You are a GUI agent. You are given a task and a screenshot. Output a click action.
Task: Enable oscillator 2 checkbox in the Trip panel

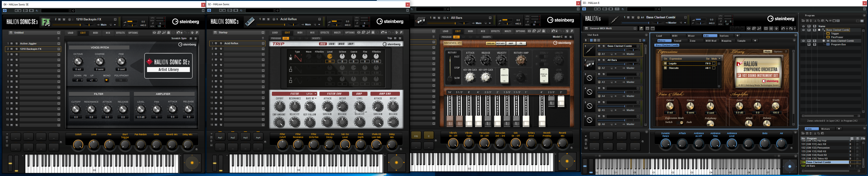290,70
